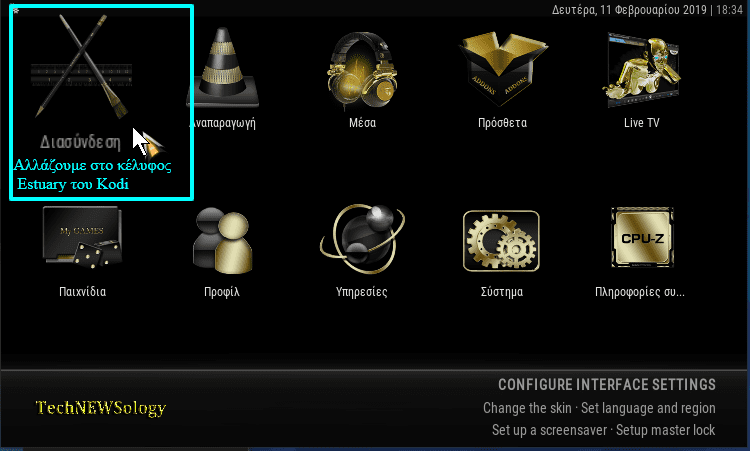Click the Live TV text label
Screen dimensions: 750x451
641,123
